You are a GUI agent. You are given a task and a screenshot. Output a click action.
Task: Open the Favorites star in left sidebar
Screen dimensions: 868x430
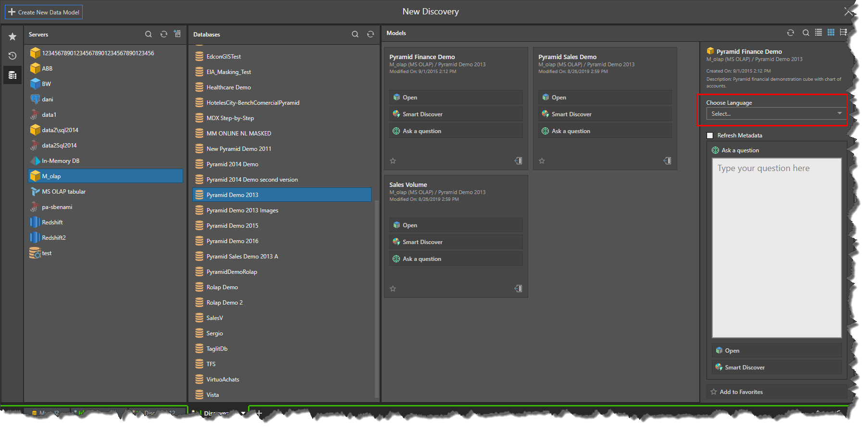pos(12,37)
